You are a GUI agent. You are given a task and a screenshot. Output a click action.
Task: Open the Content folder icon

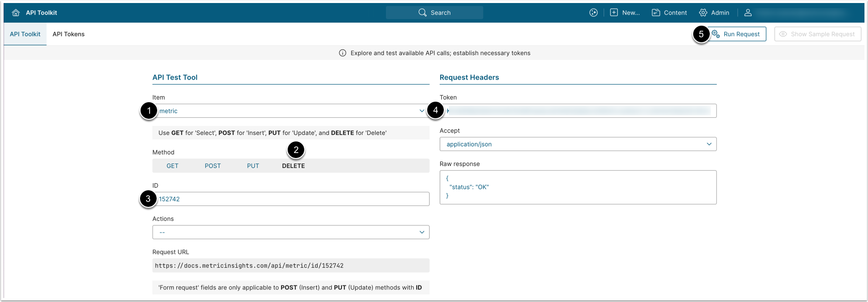coord(656,13)
